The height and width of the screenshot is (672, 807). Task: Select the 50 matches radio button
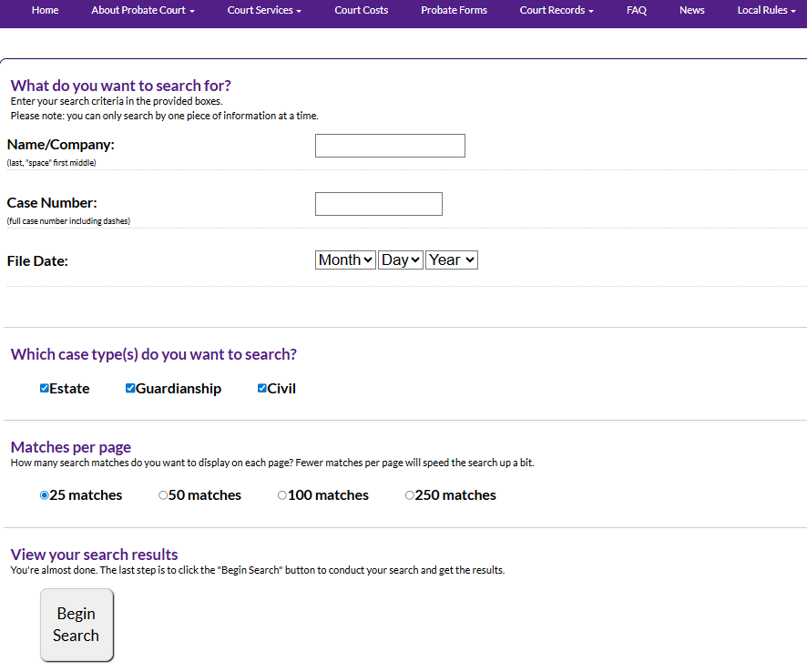[163, 496]
